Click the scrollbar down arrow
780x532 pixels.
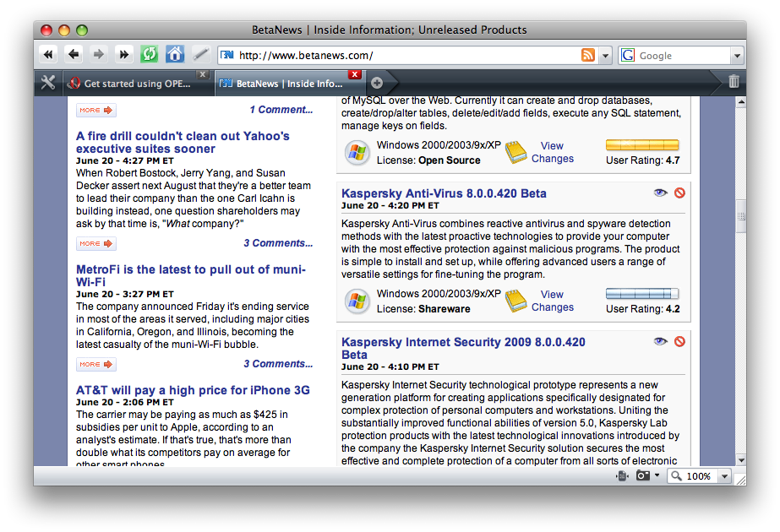(741, 460)
